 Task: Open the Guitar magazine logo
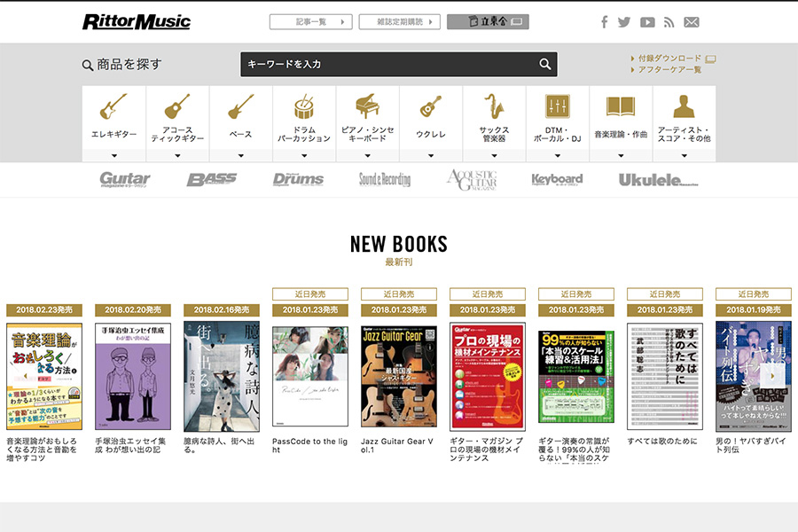click(125, 180)
